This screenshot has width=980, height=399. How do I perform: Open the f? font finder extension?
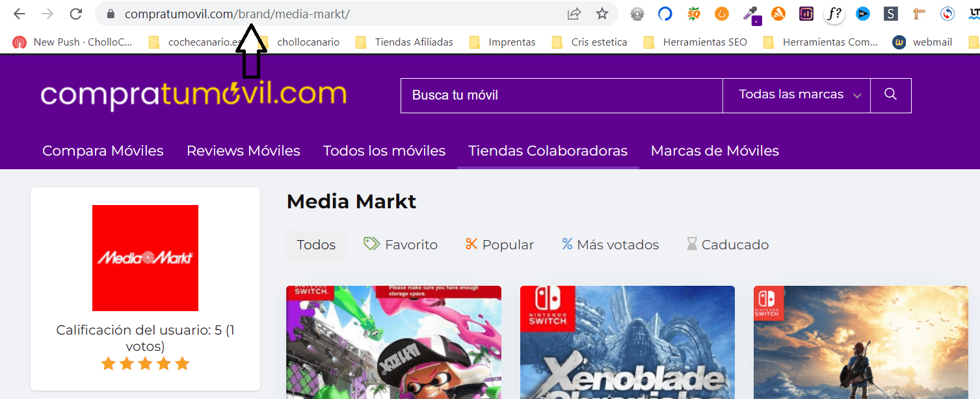(834, 14)
